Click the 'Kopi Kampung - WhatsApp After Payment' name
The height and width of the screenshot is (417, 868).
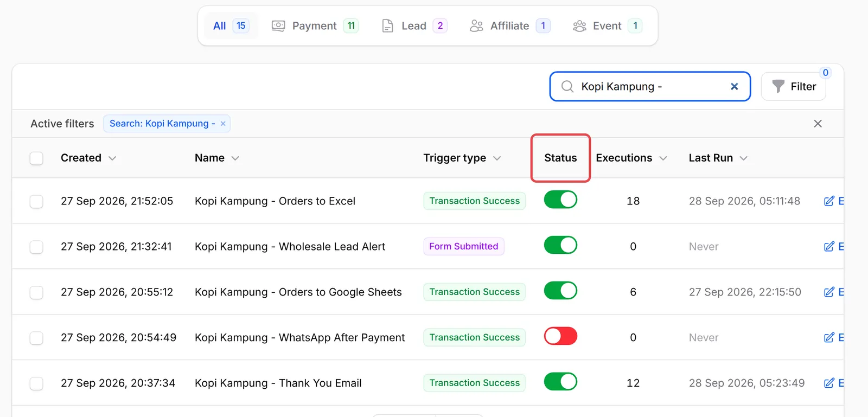[x=299, y=338]
